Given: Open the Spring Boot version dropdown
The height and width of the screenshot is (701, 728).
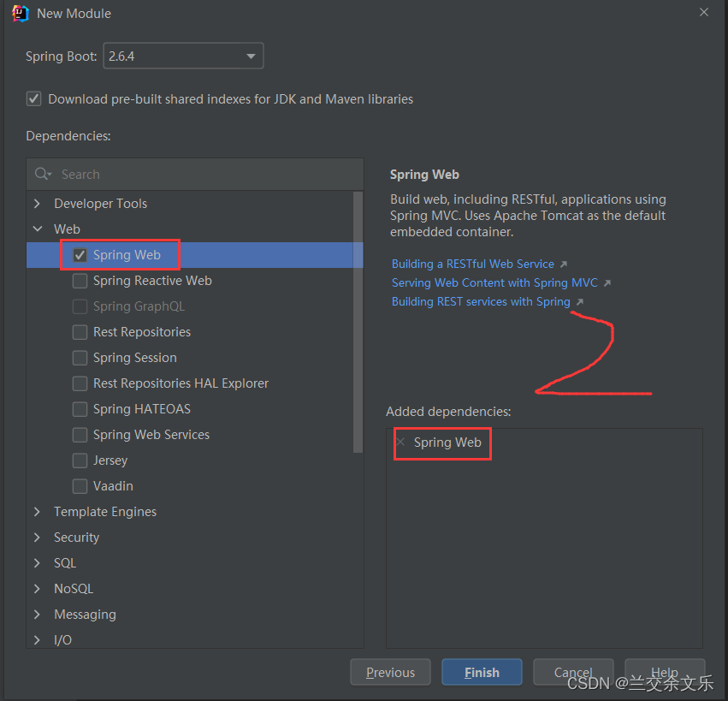Looking at the screenshot, I should (183, 56).
